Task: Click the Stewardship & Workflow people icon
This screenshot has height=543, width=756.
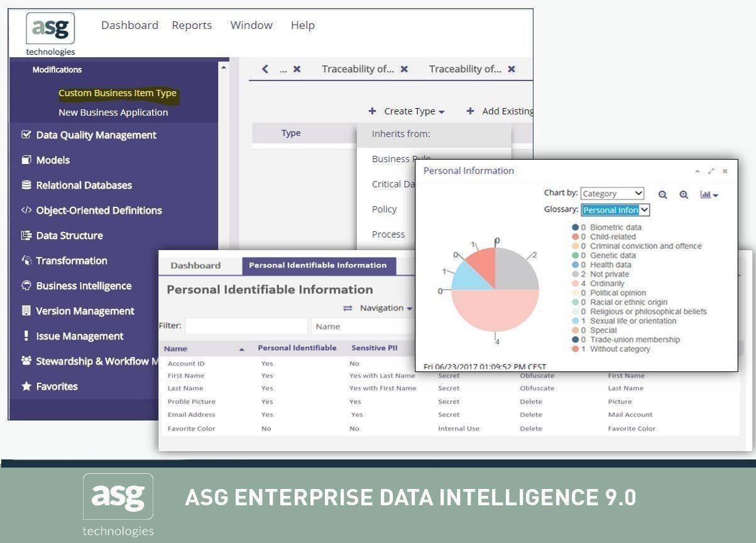Action: [x=26, y=361]
